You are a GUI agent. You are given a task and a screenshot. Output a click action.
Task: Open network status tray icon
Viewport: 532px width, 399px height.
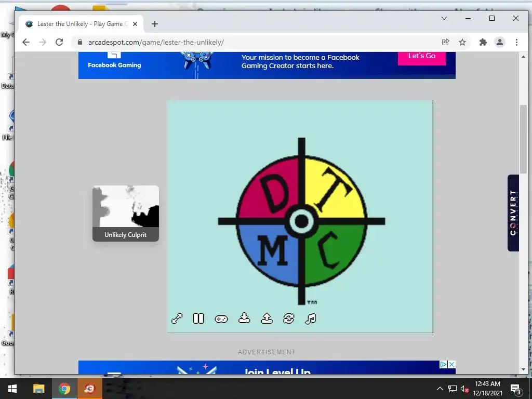click(x=452, y=389)
